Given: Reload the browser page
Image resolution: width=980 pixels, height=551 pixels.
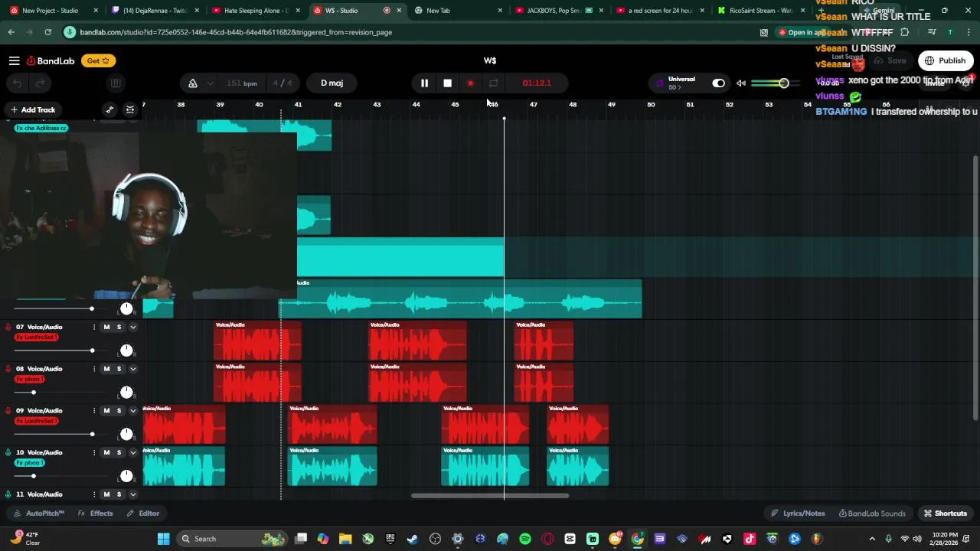Looking at the screenshot, I should (47, 32).
